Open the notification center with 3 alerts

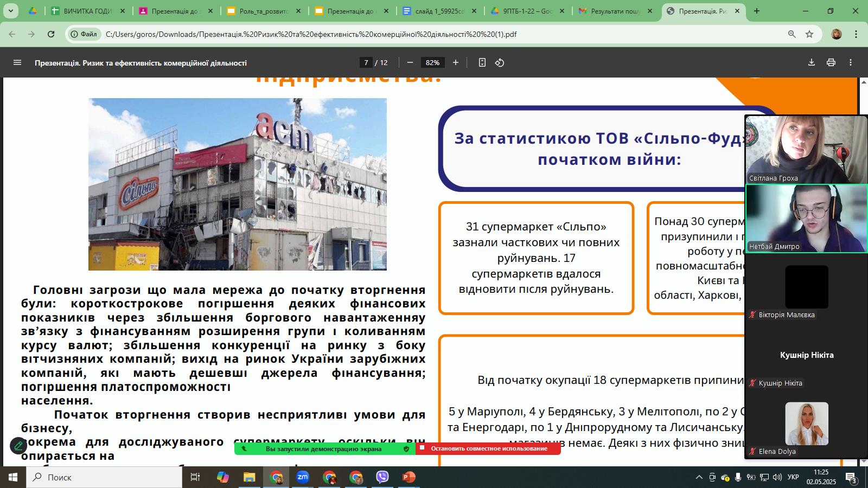pyautogui.click(x=852, y=478)
